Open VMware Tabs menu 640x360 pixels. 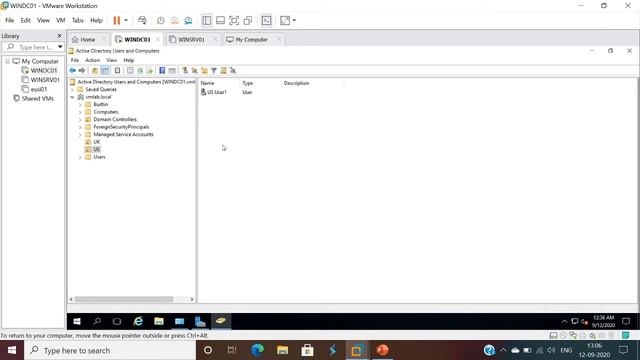[78, 20]
